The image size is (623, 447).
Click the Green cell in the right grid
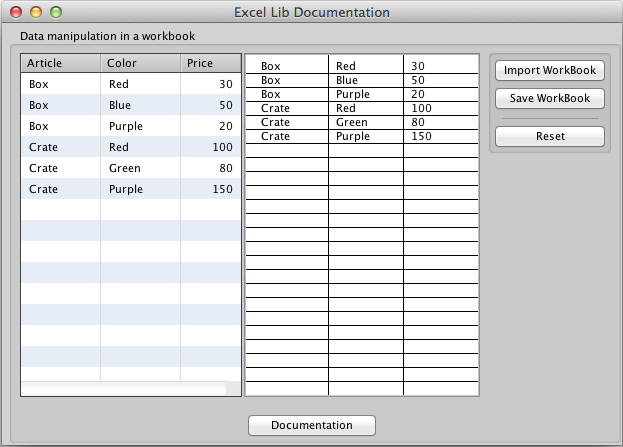coord(365,122)
